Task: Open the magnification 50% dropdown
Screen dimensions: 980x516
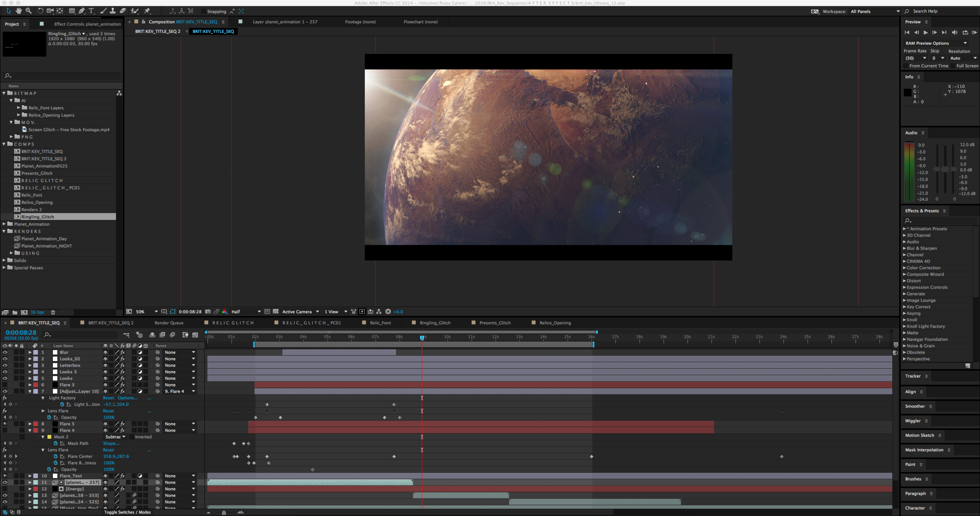Action: (x=147, y=312)
